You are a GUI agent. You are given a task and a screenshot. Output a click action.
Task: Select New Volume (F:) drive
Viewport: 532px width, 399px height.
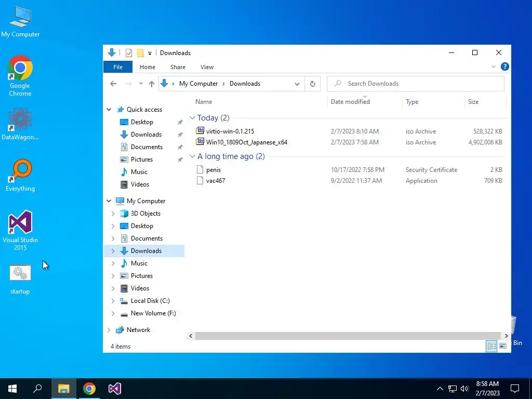[153, 313]
